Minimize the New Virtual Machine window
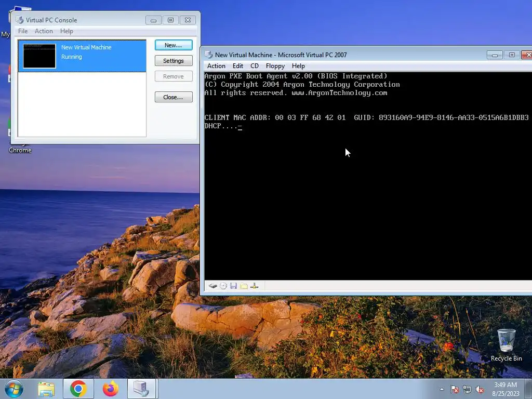Viewport: 532px width, 399px height. coord(495,55)
